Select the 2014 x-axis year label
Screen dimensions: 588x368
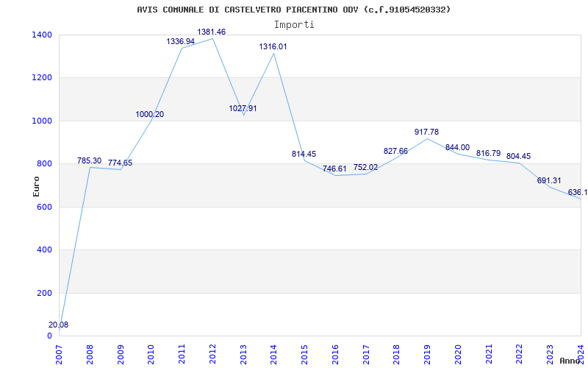(x=273, y=354)
